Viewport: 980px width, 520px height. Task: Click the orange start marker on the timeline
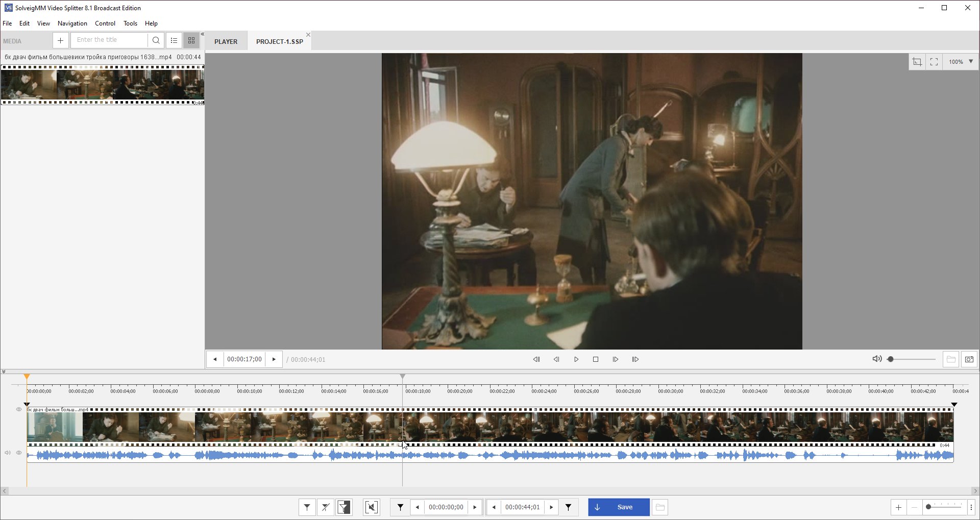click(27, 377)
